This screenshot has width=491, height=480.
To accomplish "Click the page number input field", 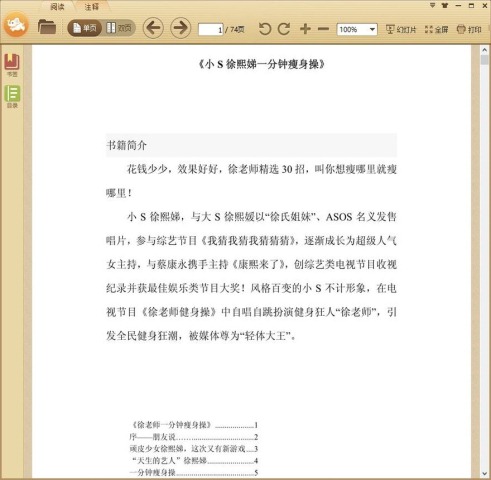I will tap(211, 30).
